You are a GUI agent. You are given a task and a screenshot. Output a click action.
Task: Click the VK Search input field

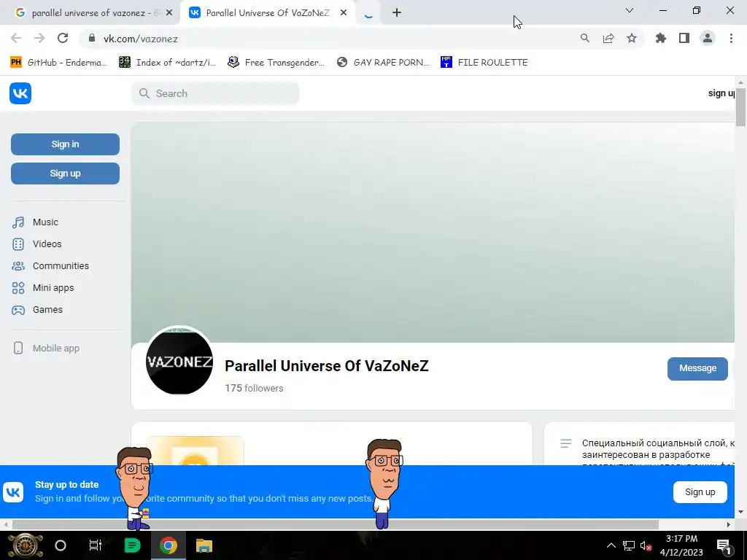point(215,93)
